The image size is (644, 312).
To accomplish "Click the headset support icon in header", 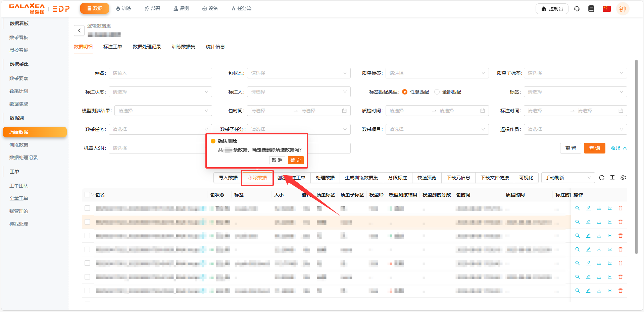I will (577, 9).
